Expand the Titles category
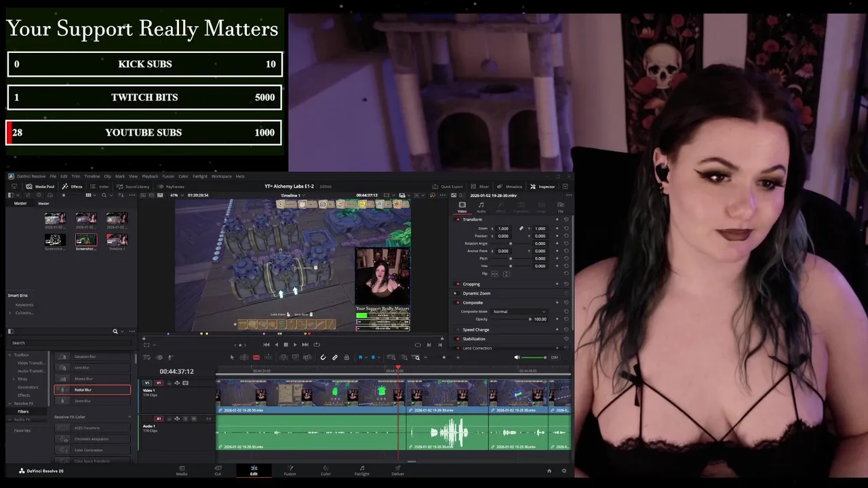Viewport: 868px width, 488px height. tap(14, 379)
